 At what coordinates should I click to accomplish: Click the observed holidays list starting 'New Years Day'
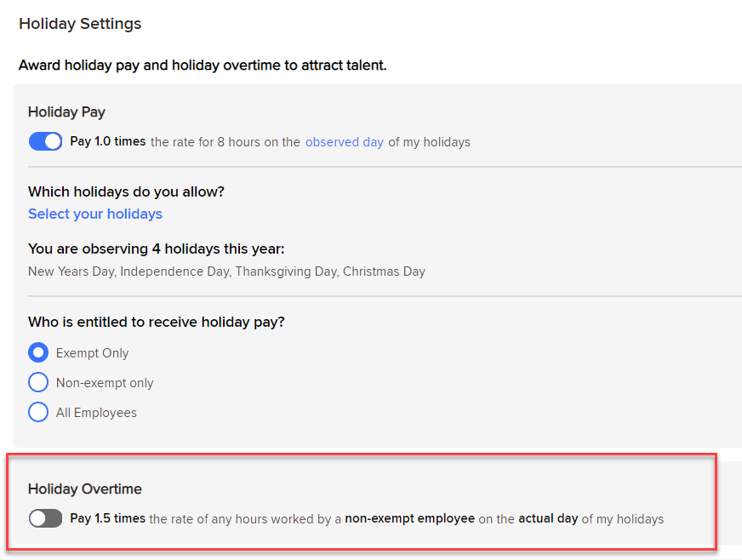226,271
